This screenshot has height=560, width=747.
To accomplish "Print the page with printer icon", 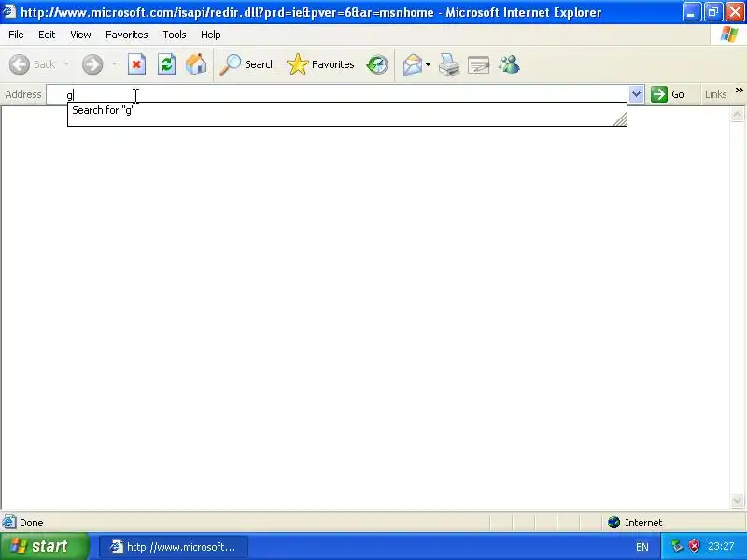I will (x=449, y=64).
